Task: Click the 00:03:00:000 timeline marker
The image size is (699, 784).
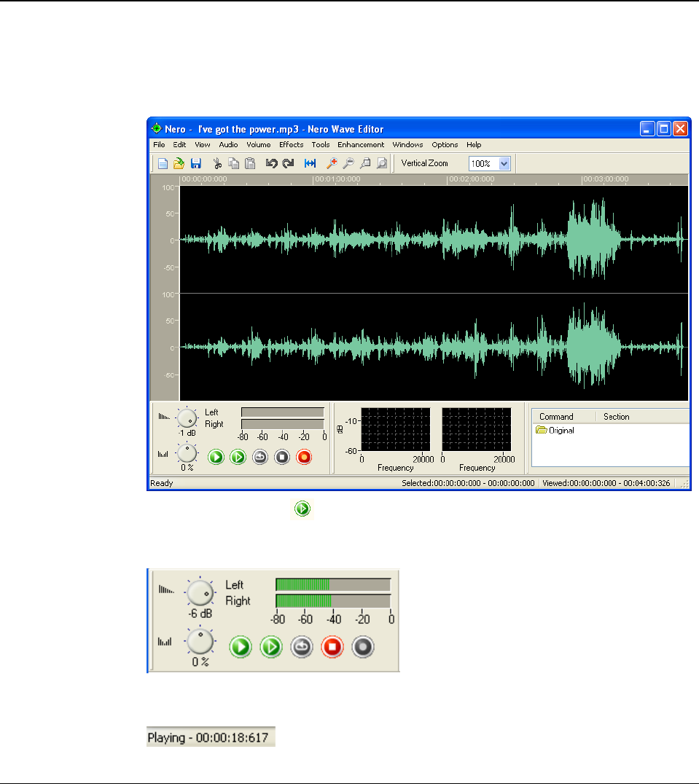Action: coord(606,179)
